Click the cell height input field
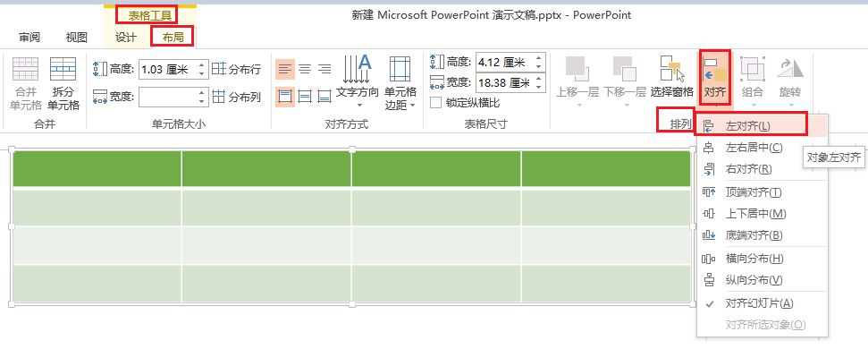Screen dimensions: 868x349 pyautogui.click(x=167, y=69)
